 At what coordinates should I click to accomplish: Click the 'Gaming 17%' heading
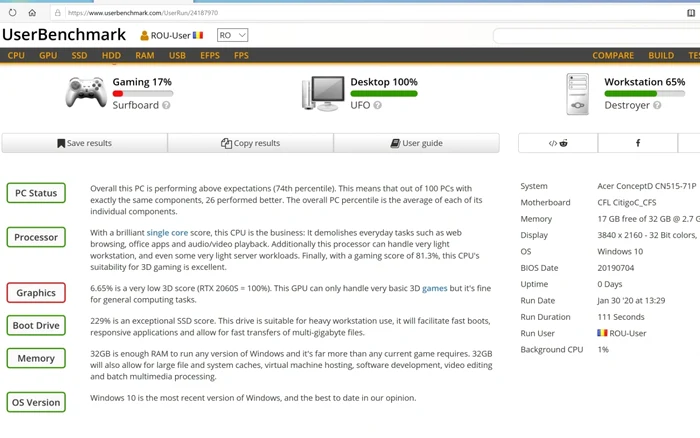click(x=142, y=82)
